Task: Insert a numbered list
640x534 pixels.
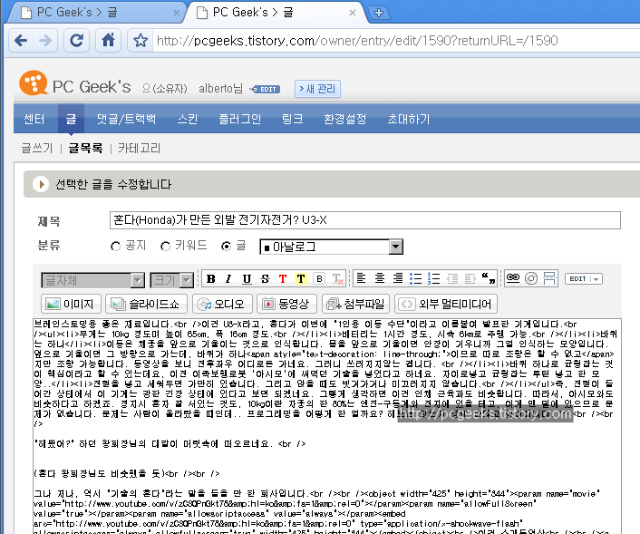Action: coord(434,278)
